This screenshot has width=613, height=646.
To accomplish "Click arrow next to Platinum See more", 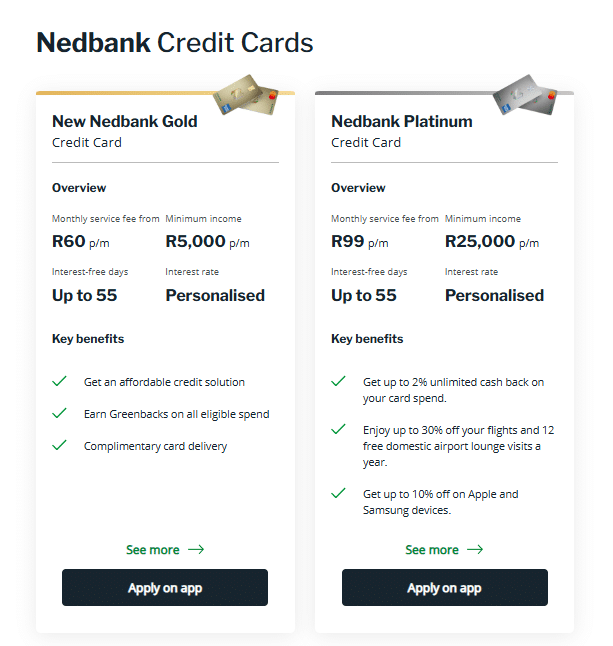I will (475, 549).
